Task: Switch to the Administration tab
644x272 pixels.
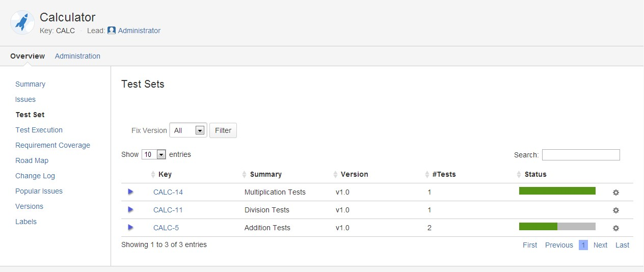Action: 77,56
